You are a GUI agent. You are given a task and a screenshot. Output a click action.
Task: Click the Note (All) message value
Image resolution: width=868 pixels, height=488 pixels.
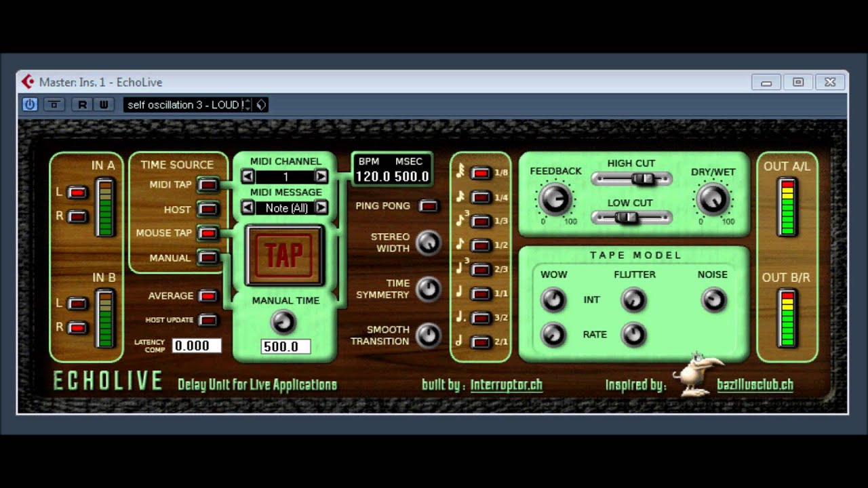pyautogui.click(x=285, y=207)
